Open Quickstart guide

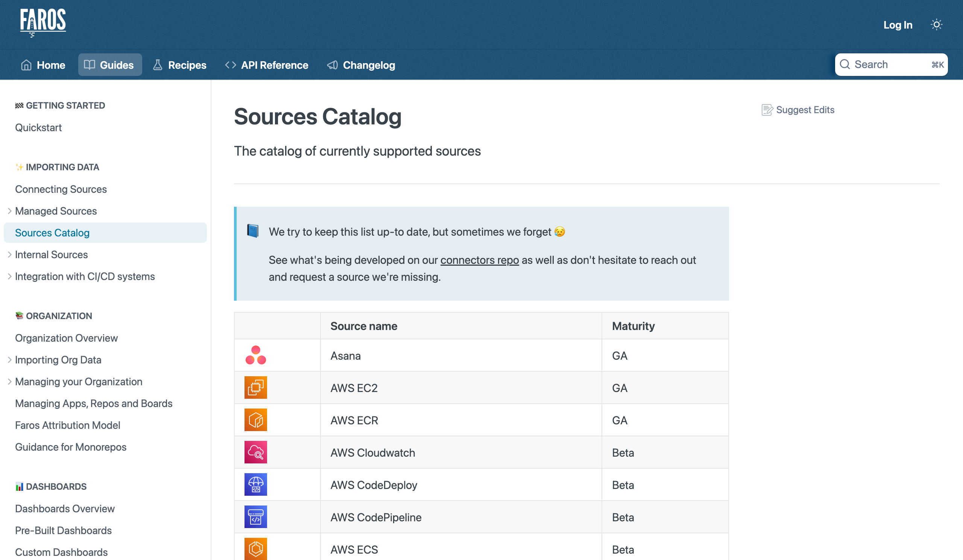click(x=38, y=127)
